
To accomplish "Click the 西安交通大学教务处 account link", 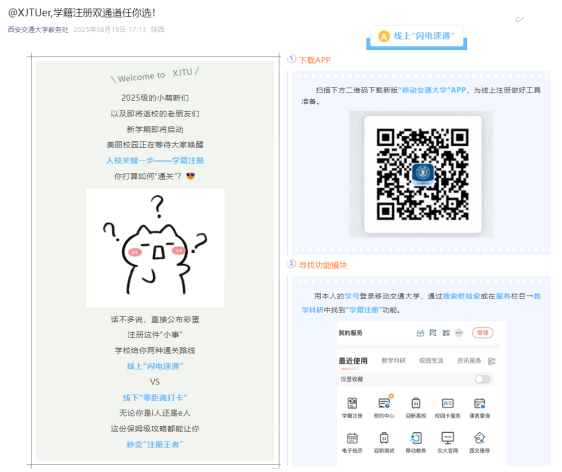I will click(38, 30).
